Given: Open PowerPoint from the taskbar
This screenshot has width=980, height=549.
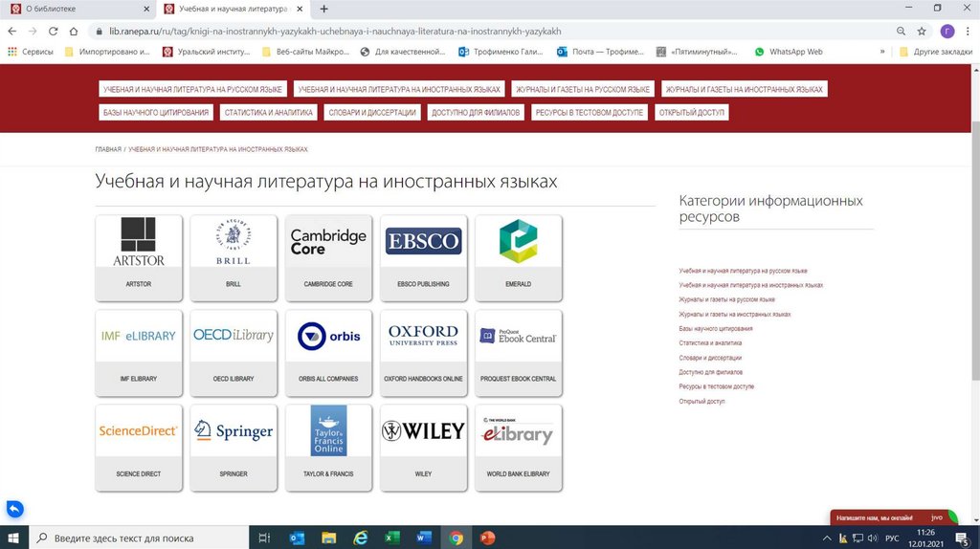Looking at the screenshot, I should coord(487,538).
